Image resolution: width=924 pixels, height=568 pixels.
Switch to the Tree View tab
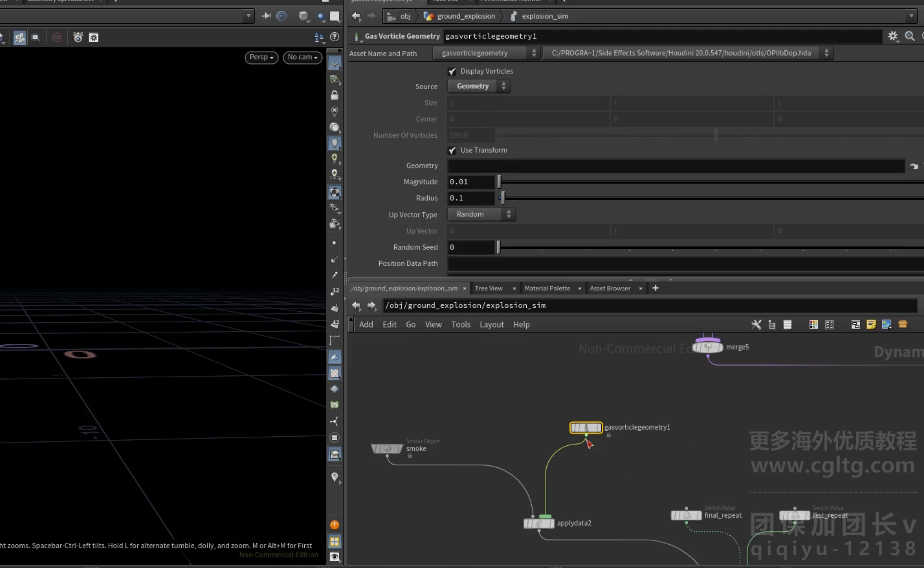click(x=488, y=288)
